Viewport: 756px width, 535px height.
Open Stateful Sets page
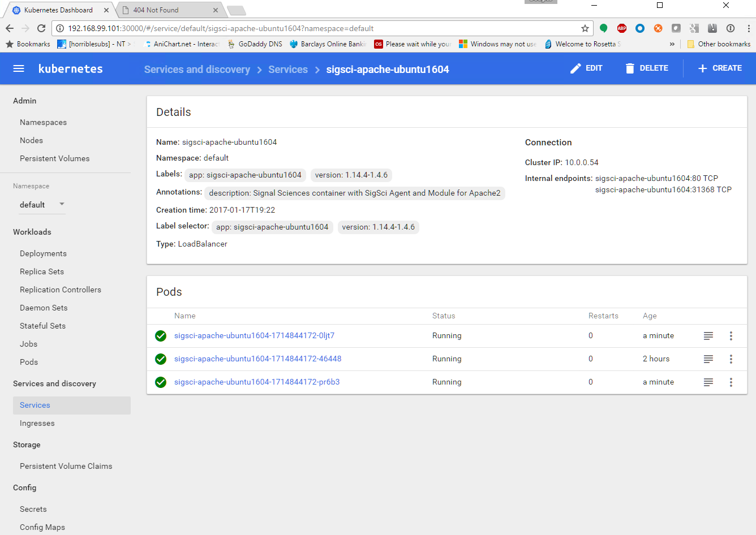click(43, 326)
